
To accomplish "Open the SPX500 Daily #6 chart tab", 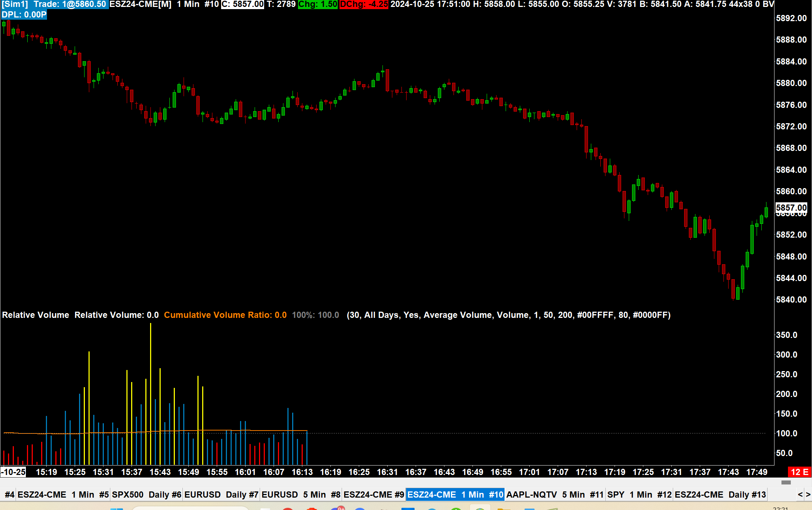I will 146,495.
